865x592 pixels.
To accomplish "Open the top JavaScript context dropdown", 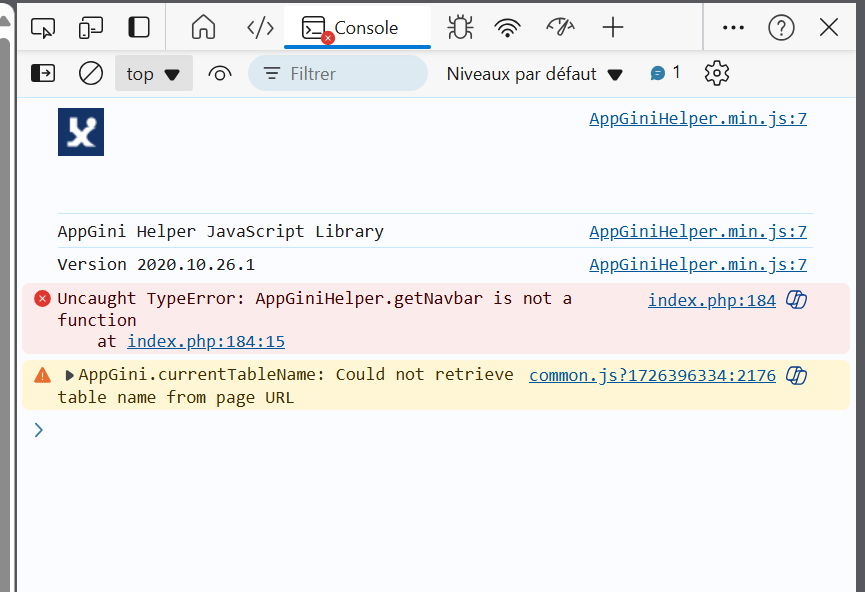I will pos(153,73).
